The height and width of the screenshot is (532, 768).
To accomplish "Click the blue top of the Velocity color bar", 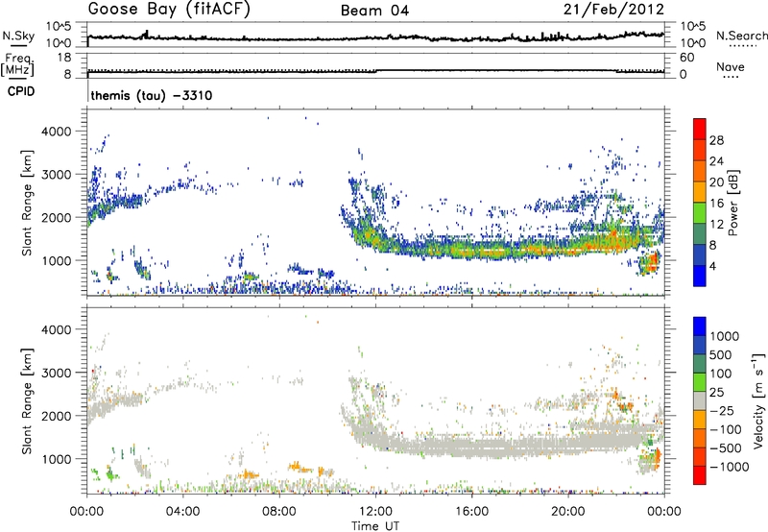I will (x=700, y=326).
